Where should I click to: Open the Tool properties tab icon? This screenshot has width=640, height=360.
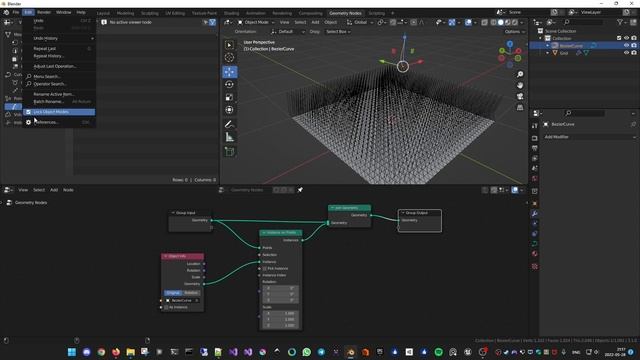pyautogui.click(x=535, y=125)
